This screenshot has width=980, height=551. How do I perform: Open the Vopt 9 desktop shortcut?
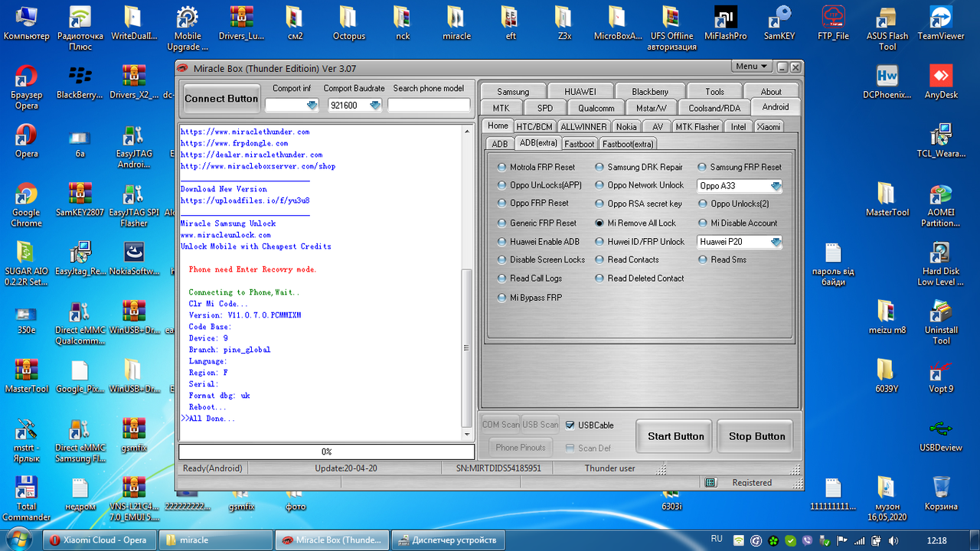tap(941, 376)
